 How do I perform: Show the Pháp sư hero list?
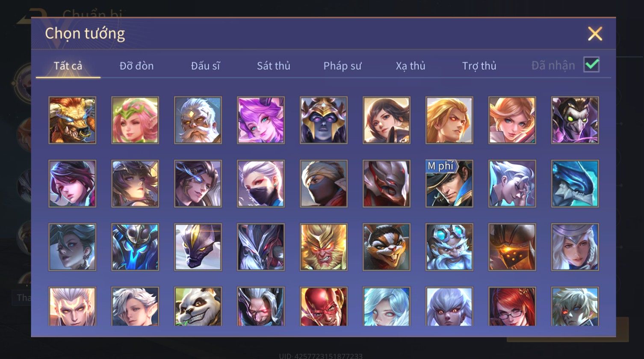[x=342, y=66]
